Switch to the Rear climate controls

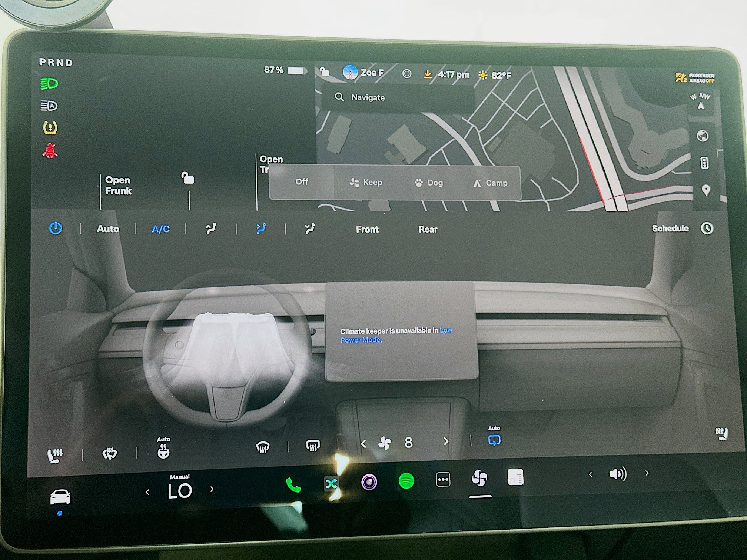(428, 230)
